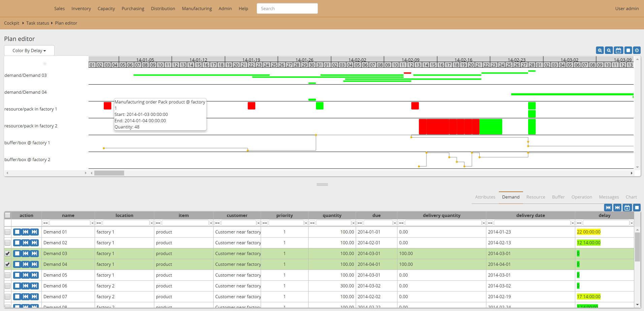Click the calendar icon above the Gantt chart
644x311 pixels.
[x=618, y=50]
